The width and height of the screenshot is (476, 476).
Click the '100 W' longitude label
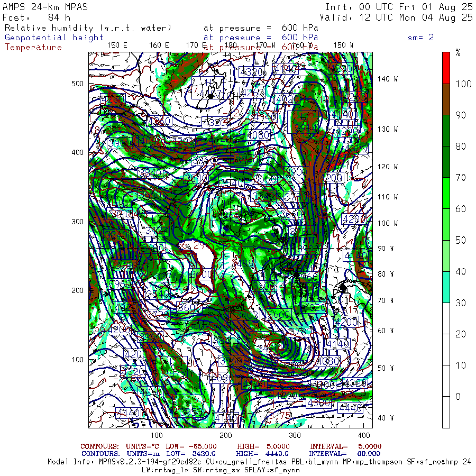tap(387, 223)
